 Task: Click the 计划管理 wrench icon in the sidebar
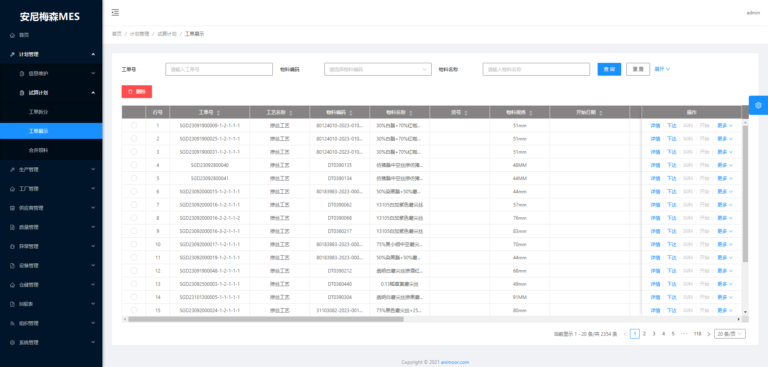tap(12, 54)
